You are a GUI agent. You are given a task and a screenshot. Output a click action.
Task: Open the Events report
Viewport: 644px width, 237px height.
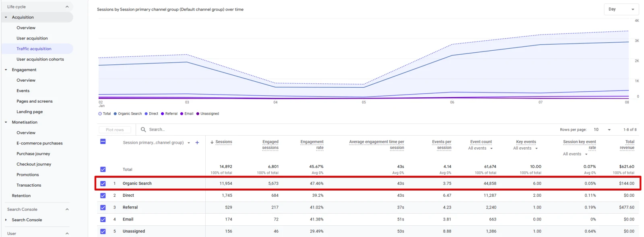(23, 91)
